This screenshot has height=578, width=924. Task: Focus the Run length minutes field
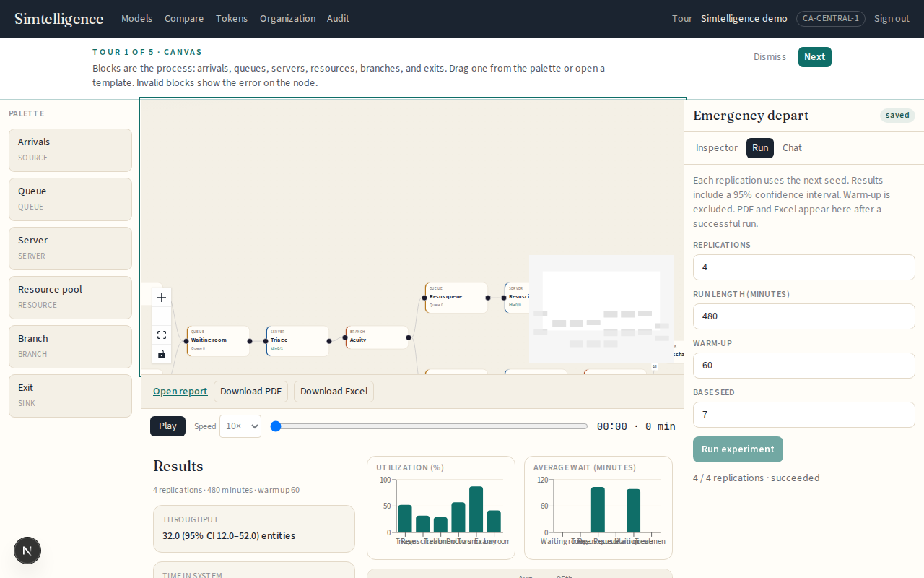click(804, 316)
